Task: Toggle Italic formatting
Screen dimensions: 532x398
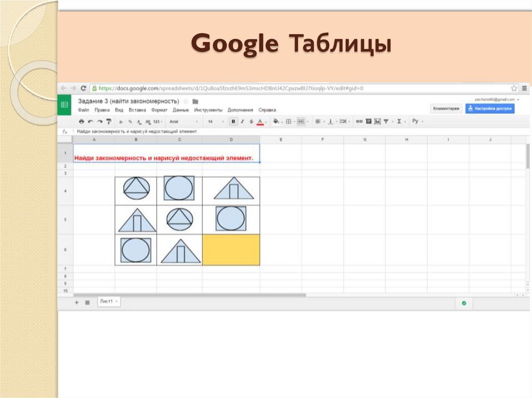Action: tap(242, 121)
